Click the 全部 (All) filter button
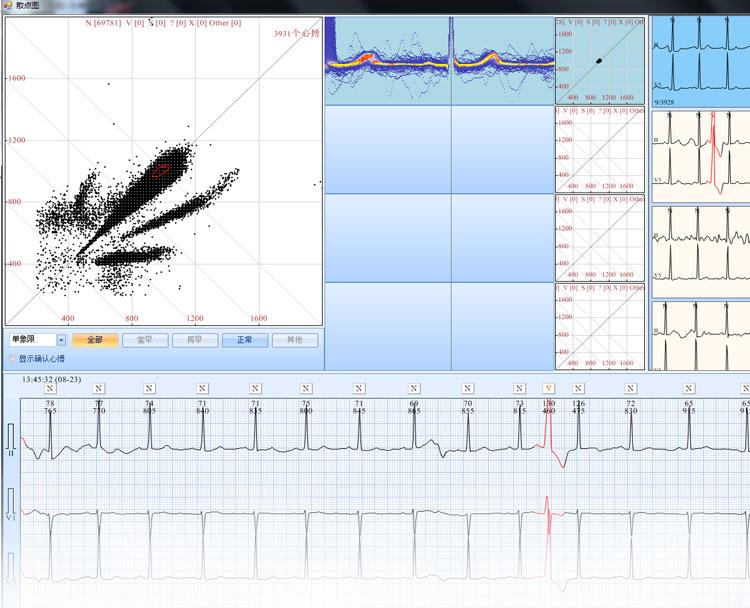Viewport: 750px width, 608px height. 95,340
